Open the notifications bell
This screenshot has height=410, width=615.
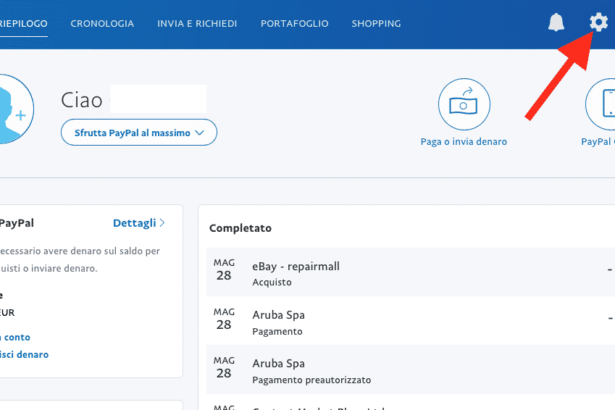pos(556,22)
